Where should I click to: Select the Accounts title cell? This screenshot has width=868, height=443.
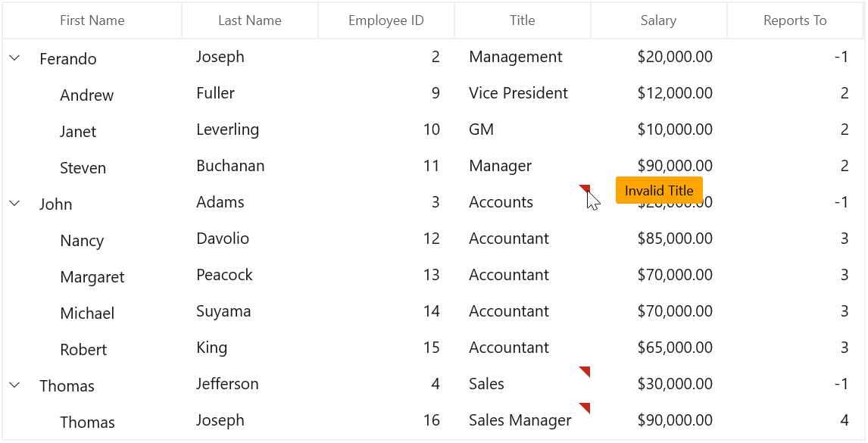[523, 203]
